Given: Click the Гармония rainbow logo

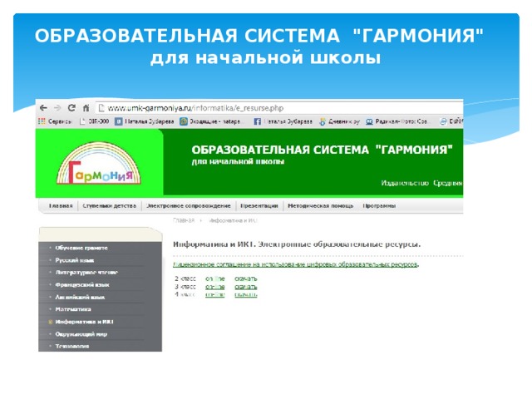Looking at the screenshot, I should point(99,163).
